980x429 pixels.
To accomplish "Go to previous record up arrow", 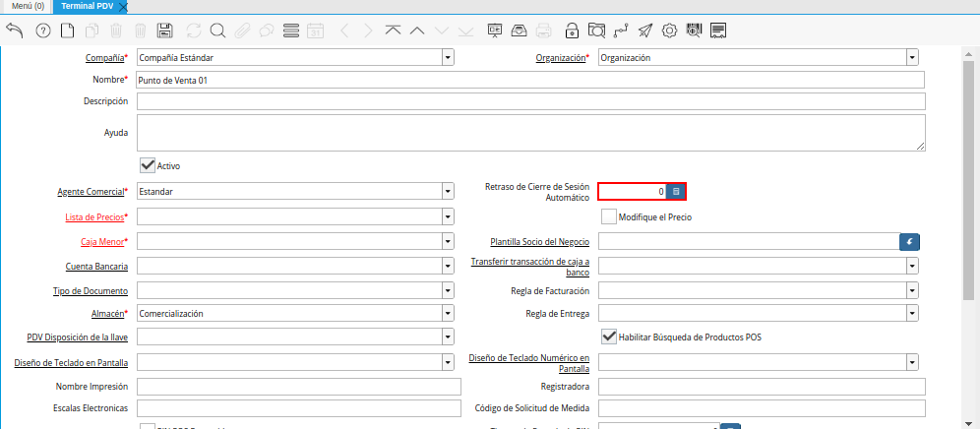I will [x=417, y=31].
